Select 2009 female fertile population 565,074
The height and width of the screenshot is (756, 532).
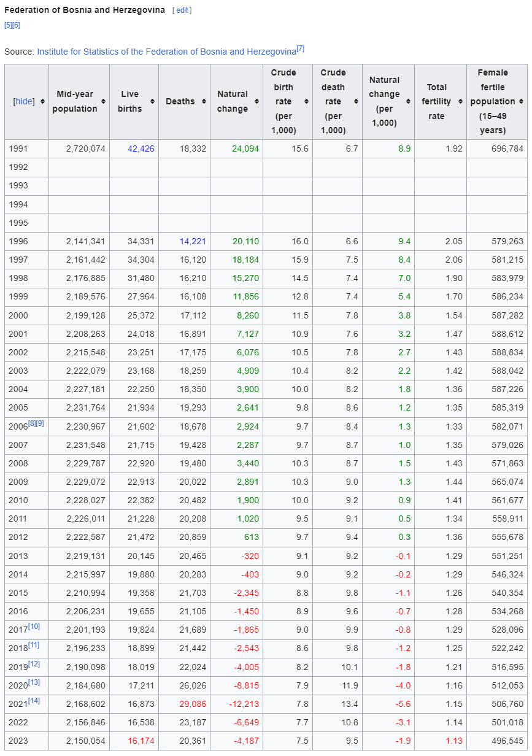click(507, 482)
